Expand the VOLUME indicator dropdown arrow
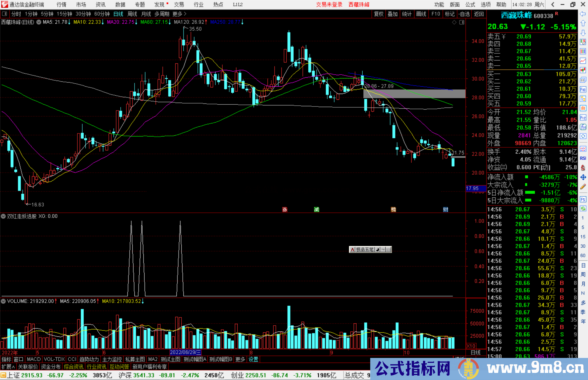This screenshot has width=588, height=380. pyautogui.click(x=3, y=301)
